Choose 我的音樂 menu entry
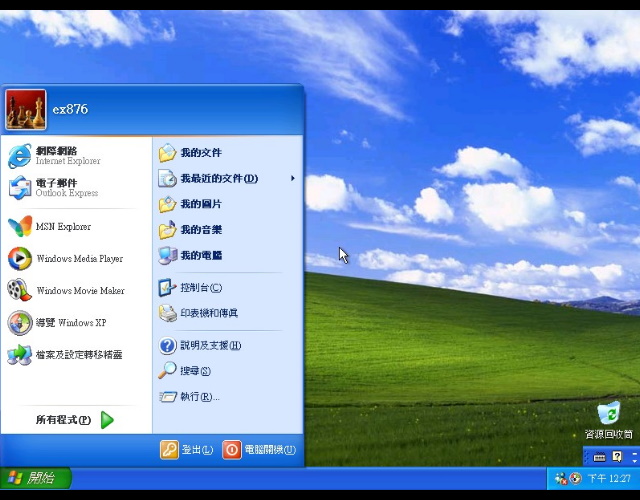 [228, 230]
